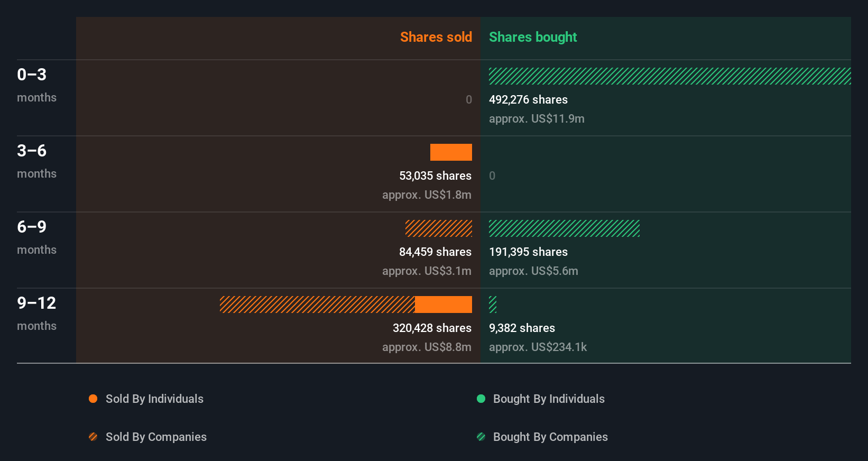Select the Sold By Individuals legend label
The width and height of the screenshot is (868, 461).
point(154,399)
